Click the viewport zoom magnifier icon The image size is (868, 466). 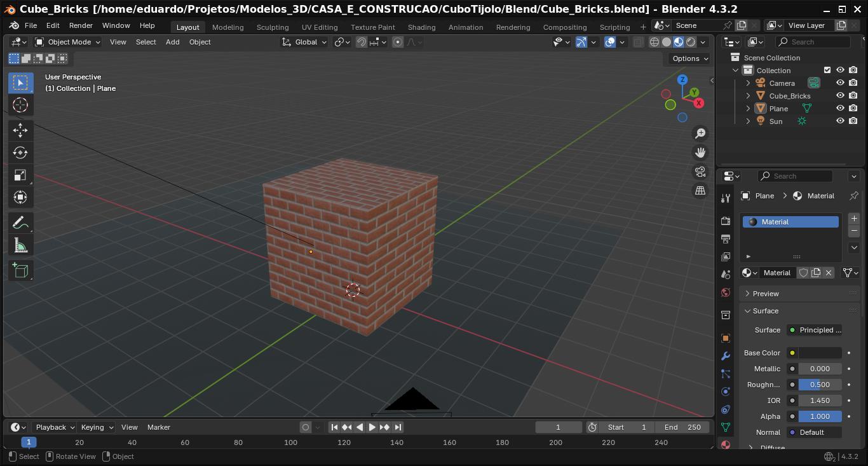point(700,134)
